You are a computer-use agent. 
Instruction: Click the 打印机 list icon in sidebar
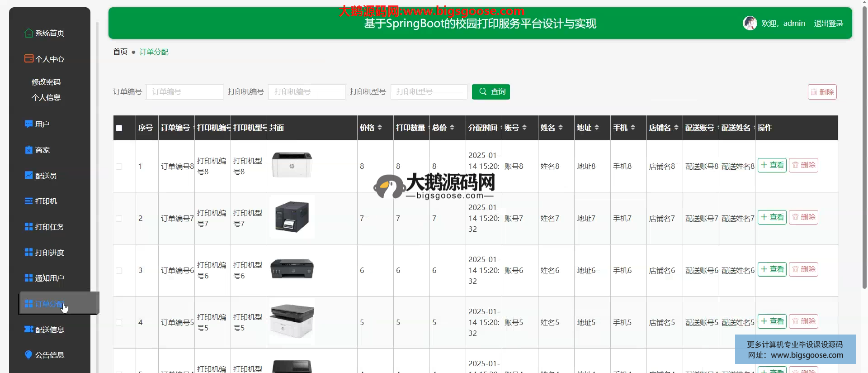click(28, 201)
